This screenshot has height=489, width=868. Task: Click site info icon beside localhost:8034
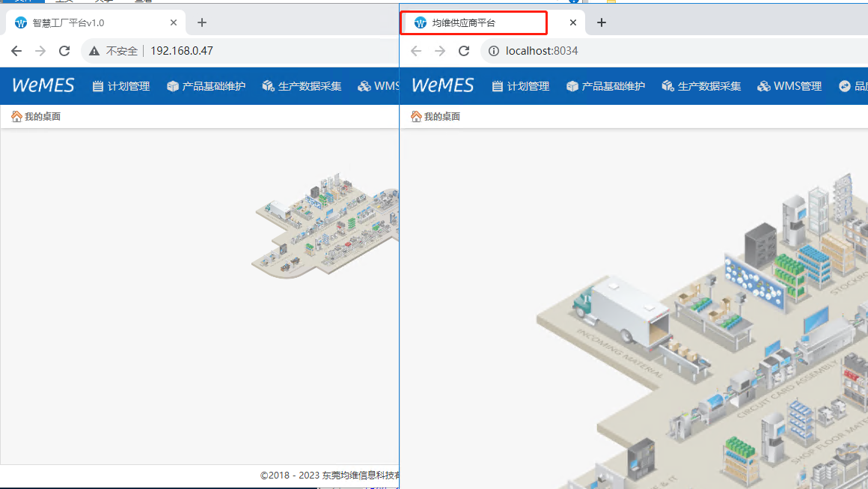click(494, 51)
